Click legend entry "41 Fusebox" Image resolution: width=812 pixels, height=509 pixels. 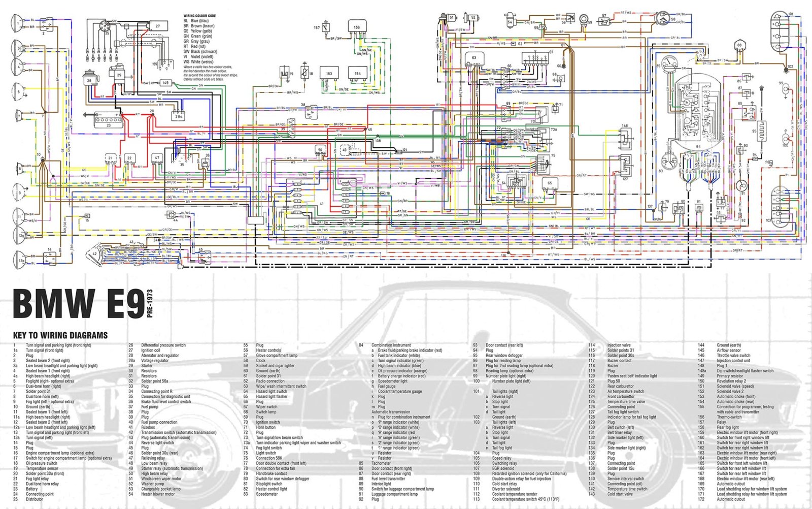[x=142, y=427]
